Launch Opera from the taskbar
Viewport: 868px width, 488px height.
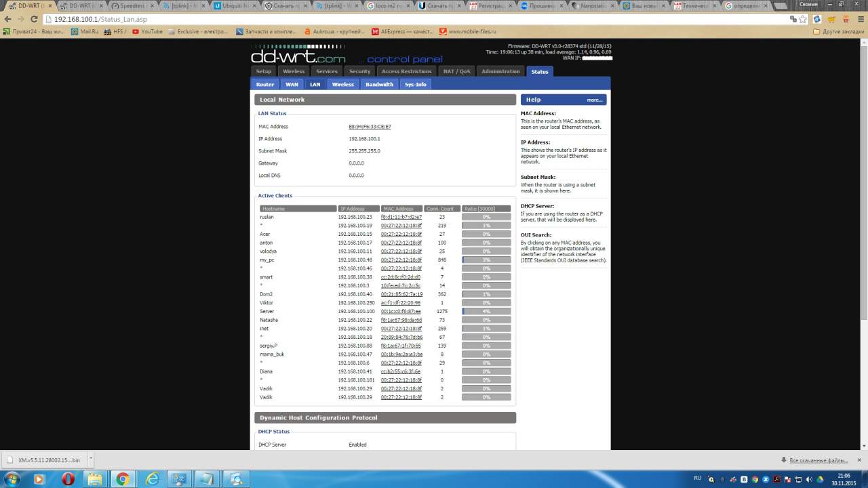(68, 479)
